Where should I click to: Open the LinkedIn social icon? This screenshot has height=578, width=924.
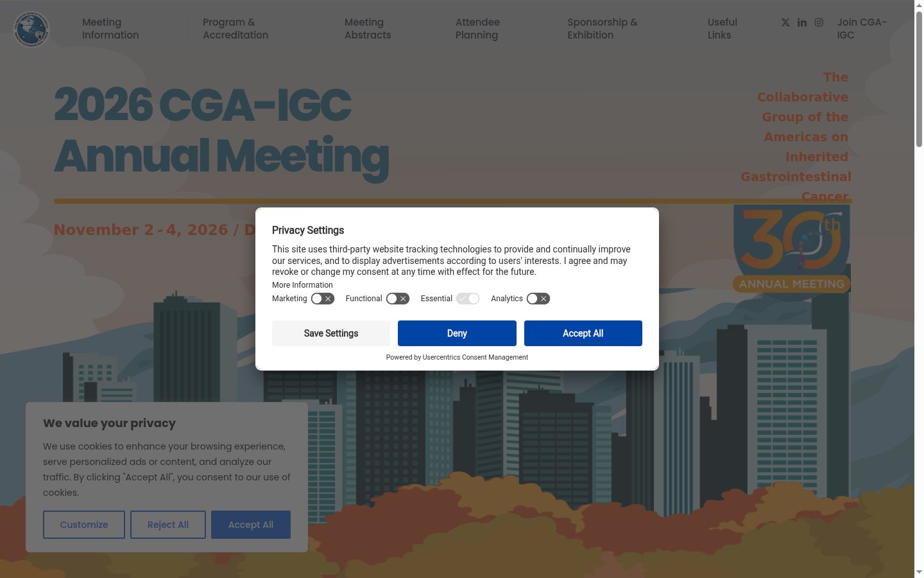(x=802, y=22)
